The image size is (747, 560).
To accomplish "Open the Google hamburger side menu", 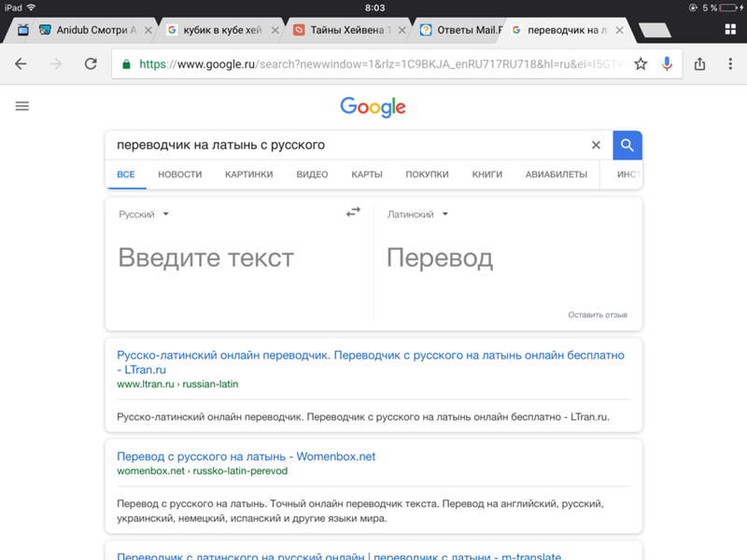I will coord(21,105).
